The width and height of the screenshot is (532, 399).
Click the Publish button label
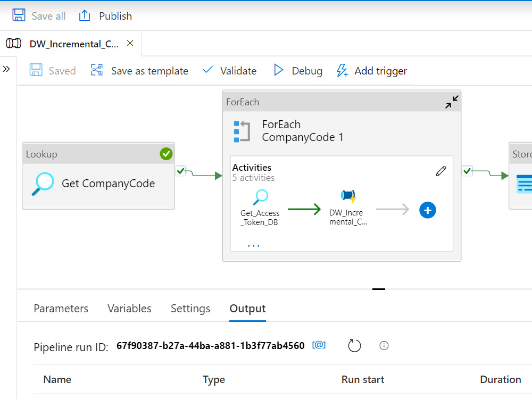pyautogui.click(x=115, y=16)
